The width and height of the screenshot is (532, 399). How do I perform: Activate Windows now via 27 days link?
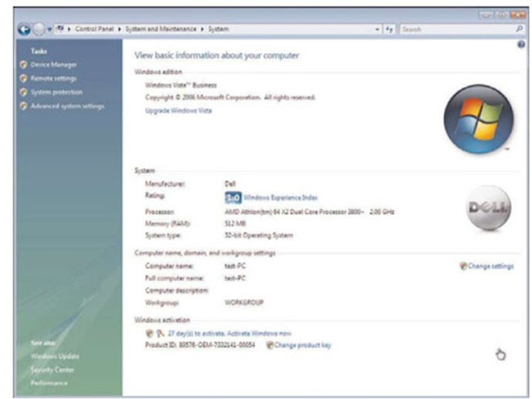click(x=229, y=334)
